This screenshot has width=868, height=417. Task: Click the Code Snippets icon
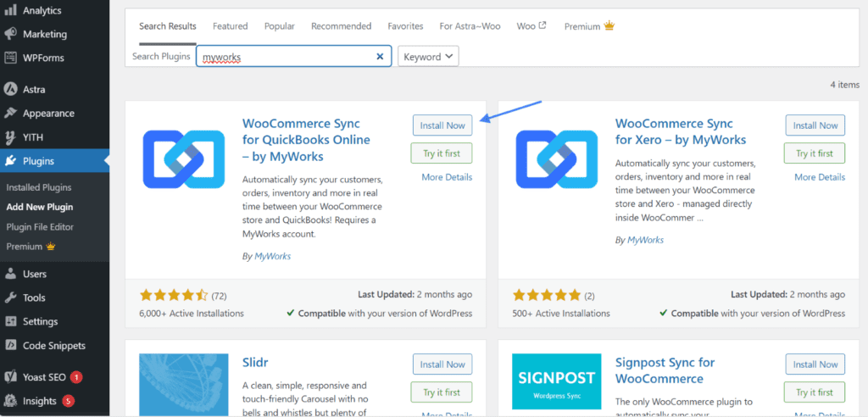(x=10, y=346)
